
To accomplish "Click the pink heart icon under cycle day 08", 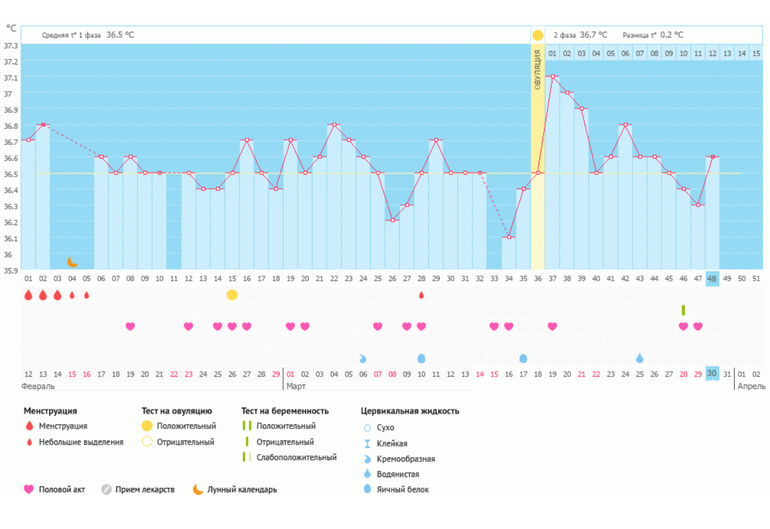I will coord(130,326).
